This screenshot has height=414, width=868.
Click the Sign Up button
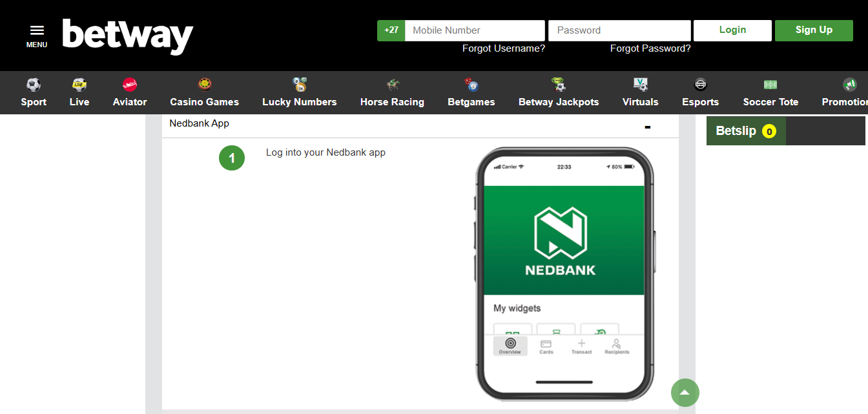[x=813, y=30]
